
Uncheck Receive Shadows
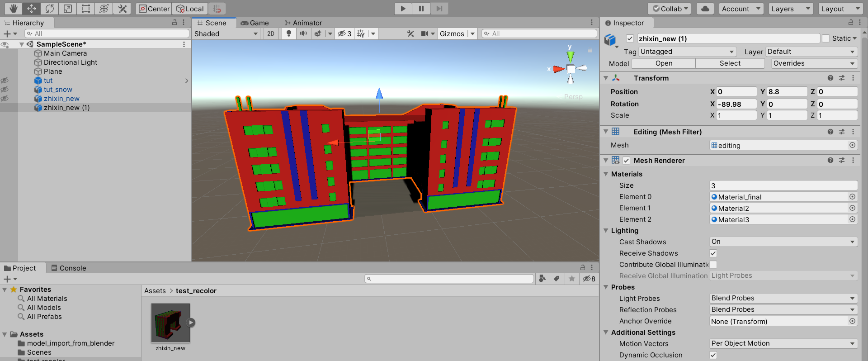(713, 253)
